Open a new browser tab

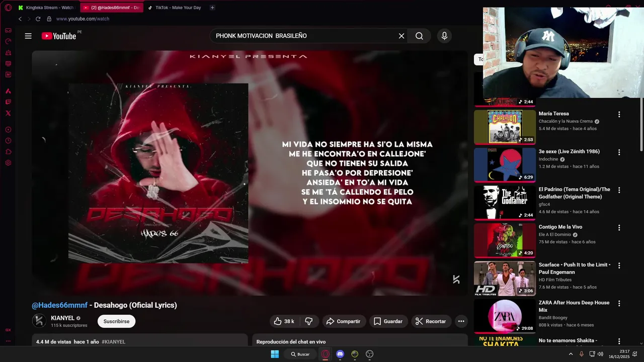212,8
